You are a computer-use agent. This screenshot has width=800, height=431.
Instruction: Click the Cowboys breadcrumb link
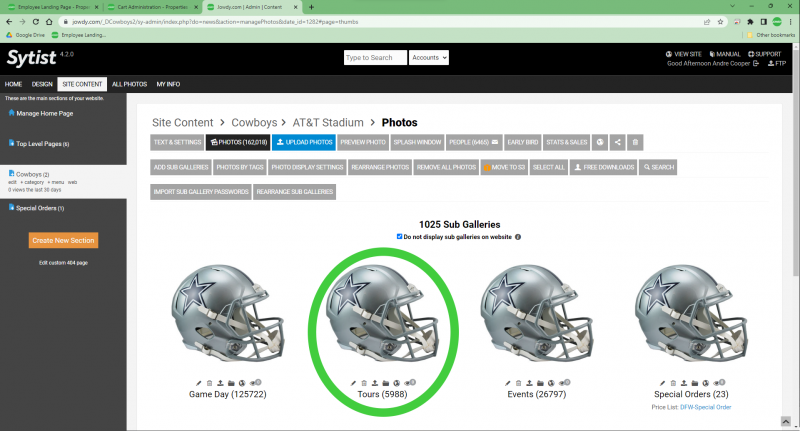pyautogui.click(x=254, y=122)
